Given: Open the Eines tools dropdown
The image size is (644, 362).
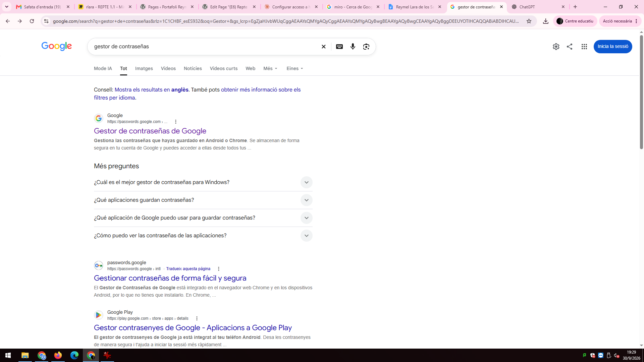Looking at the screenshot, I should 295,68.
